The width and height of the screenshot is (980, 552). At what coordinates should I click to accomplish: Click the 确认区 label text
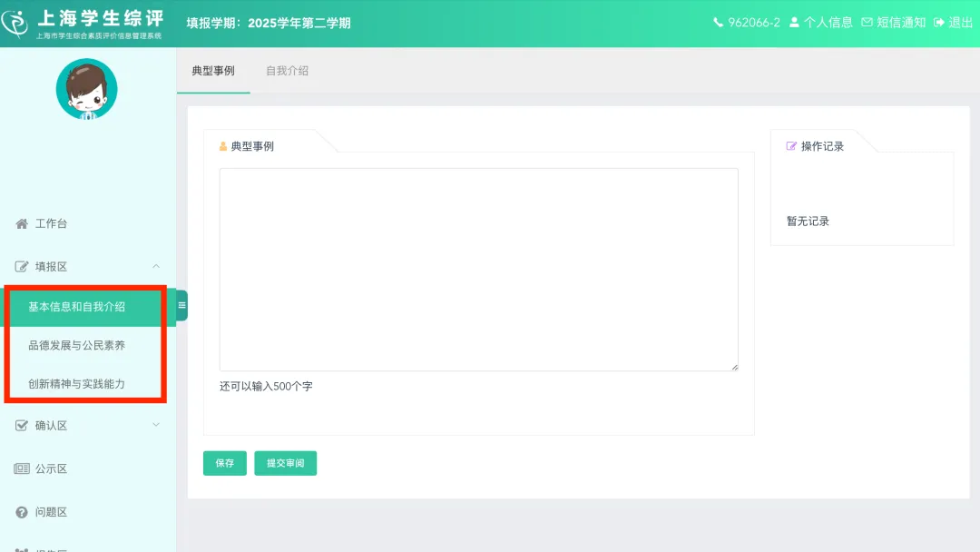pyautogui.click(x=51, y=426)
